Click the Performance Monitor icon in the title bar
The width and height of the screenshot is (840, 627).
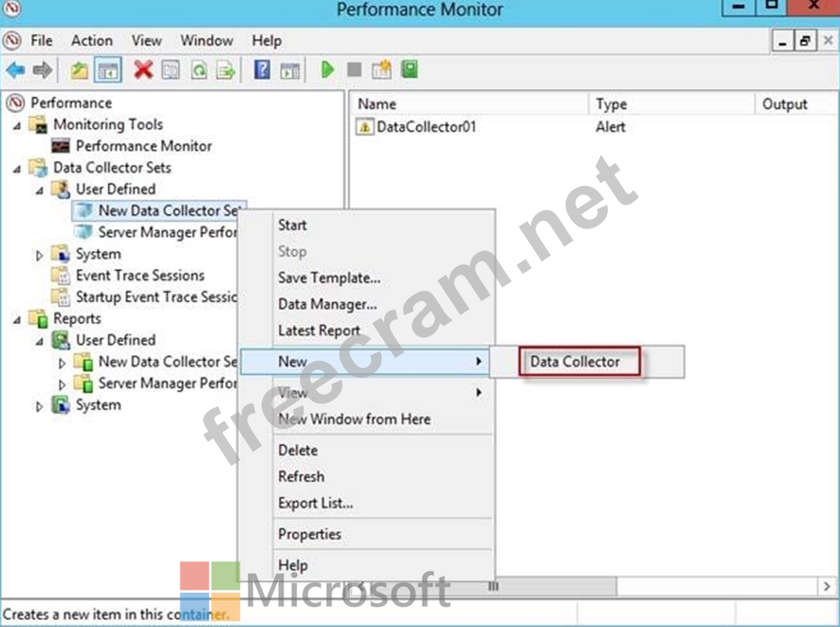11,9
